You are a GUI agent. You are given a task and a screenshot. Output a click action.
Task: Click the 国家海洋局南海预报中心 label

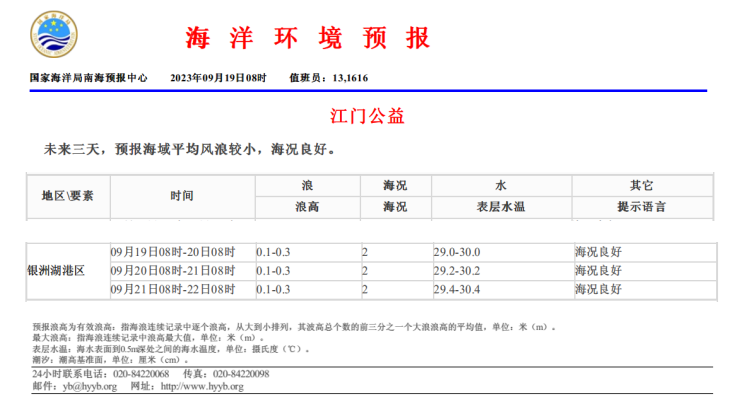click(89, 77)
